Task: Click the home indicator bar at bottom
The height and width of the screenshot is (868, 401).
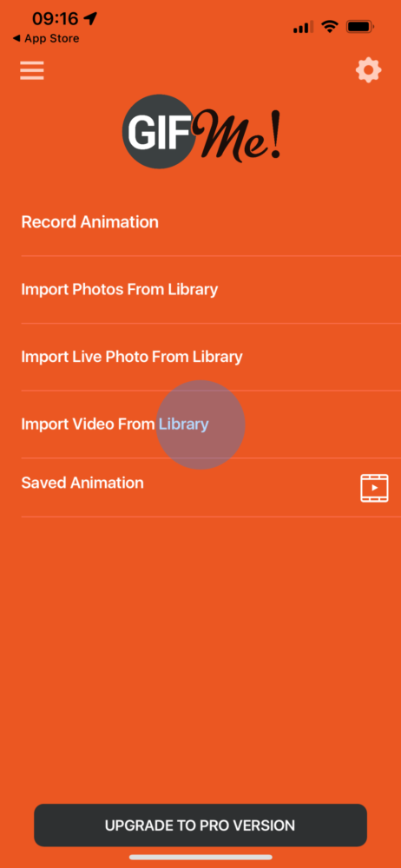Action: click(200, 857)
